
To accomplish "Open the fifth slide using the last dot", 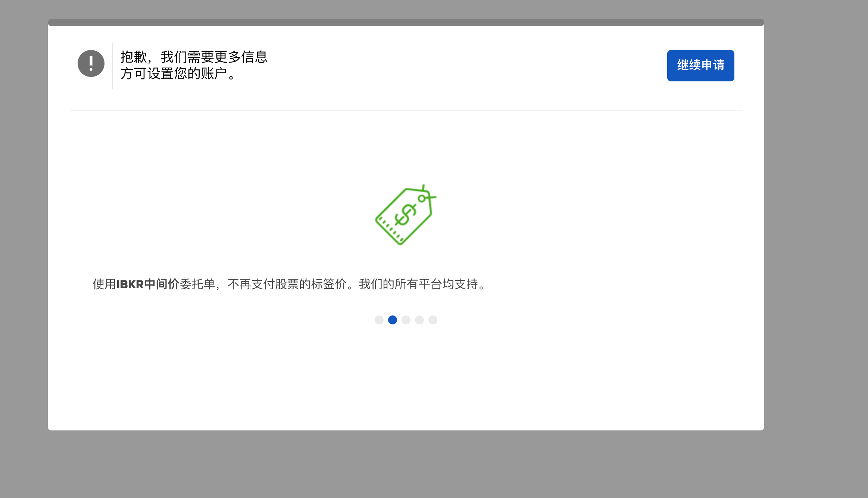I will pos(433,320).
